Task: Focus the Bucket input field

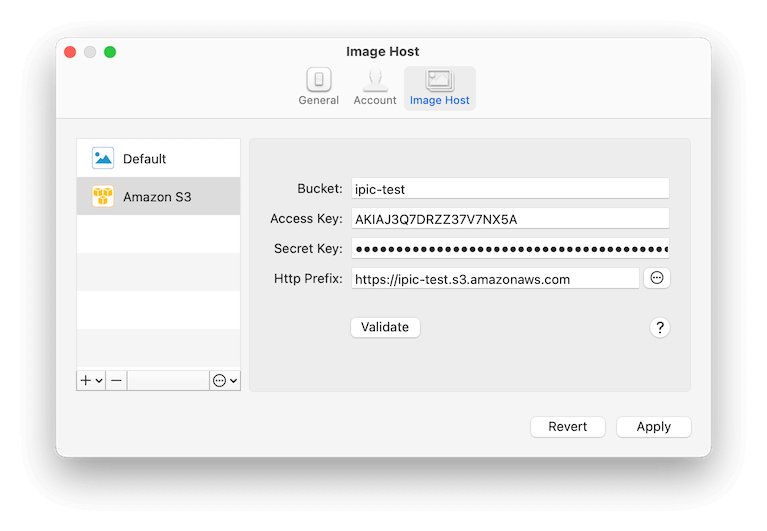Action: pyautogui.click(x=510, y=189)
